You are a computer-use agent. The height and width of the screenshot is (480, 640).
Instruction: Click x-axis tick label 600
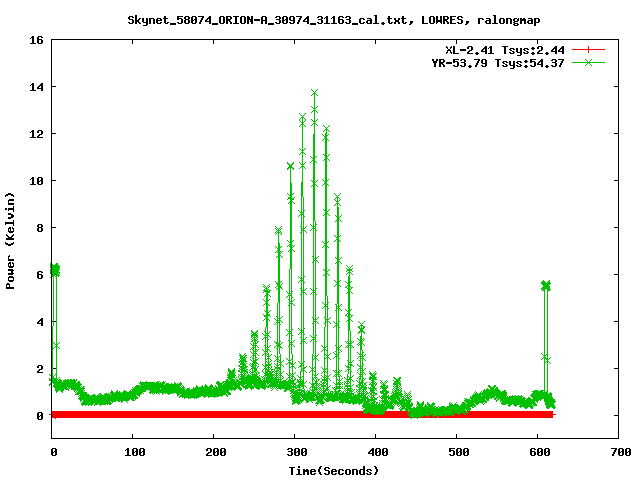point(540,452)
